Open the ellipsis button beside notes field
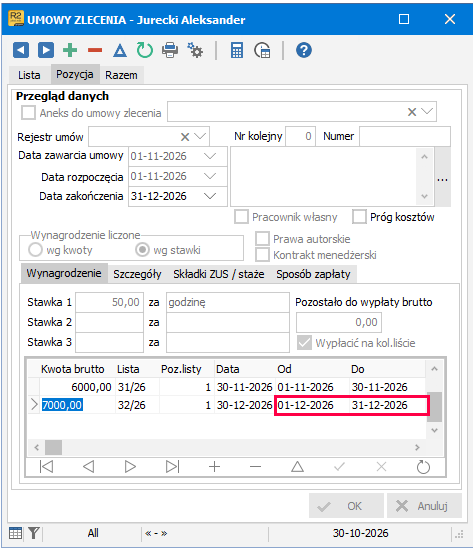The image size is (473, 556). (443, 177)
